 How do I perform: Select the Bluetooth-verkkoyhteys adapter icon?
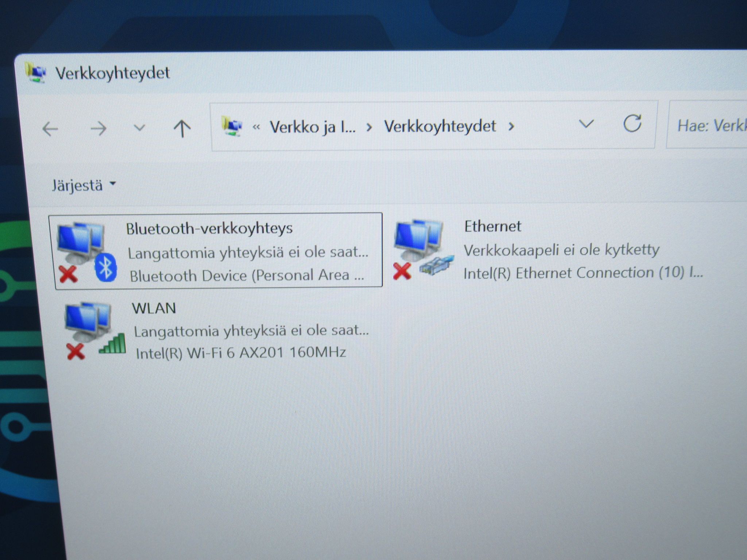[87, 252]
